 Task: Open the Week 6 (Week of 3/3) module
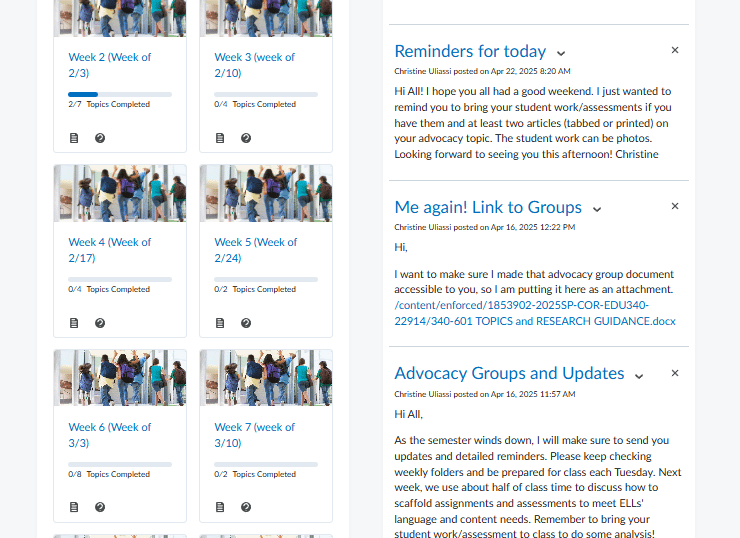(x=109, y=435)
